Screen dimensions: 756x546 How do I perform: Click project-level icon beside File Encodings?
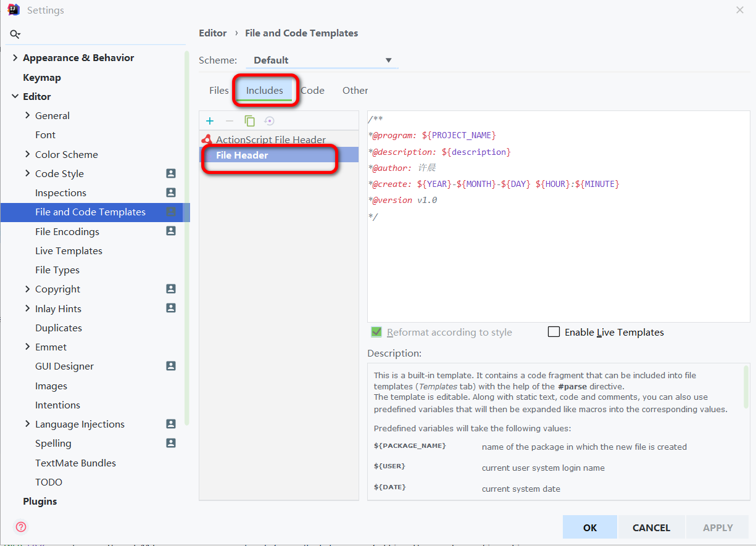(x=171, y=231)
